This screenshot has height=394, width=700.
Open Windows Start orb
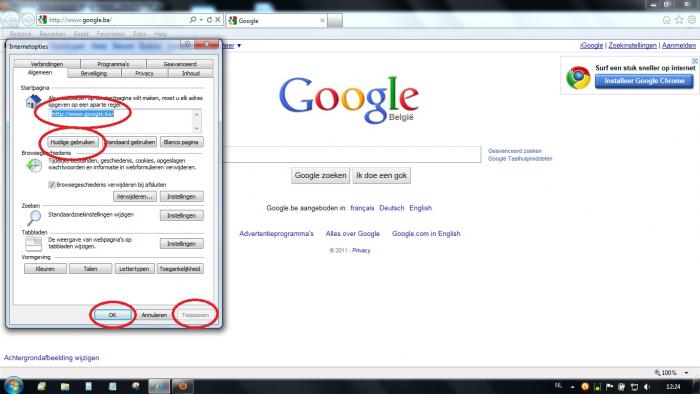click(13, 386)
